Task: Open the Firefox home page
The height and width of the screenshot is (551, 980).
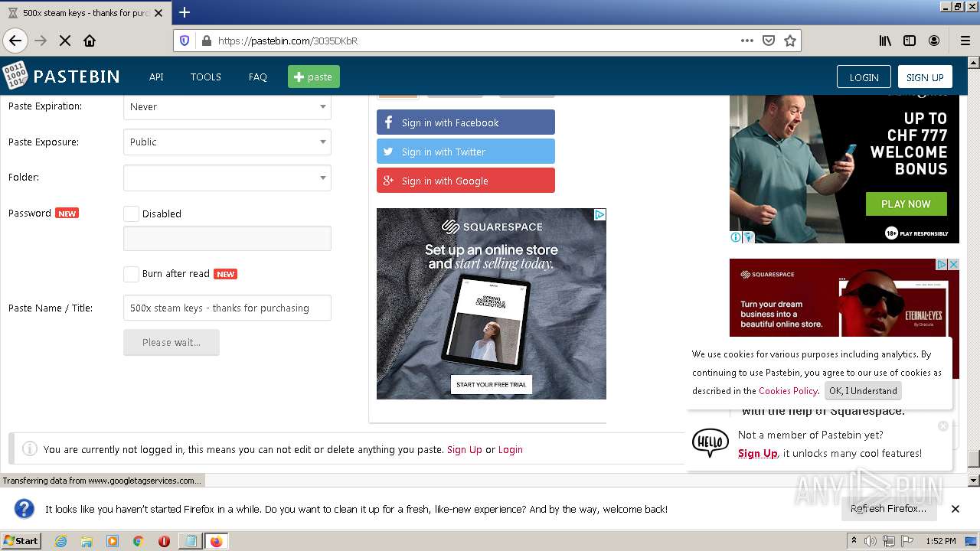Action: tap(90, 41)
